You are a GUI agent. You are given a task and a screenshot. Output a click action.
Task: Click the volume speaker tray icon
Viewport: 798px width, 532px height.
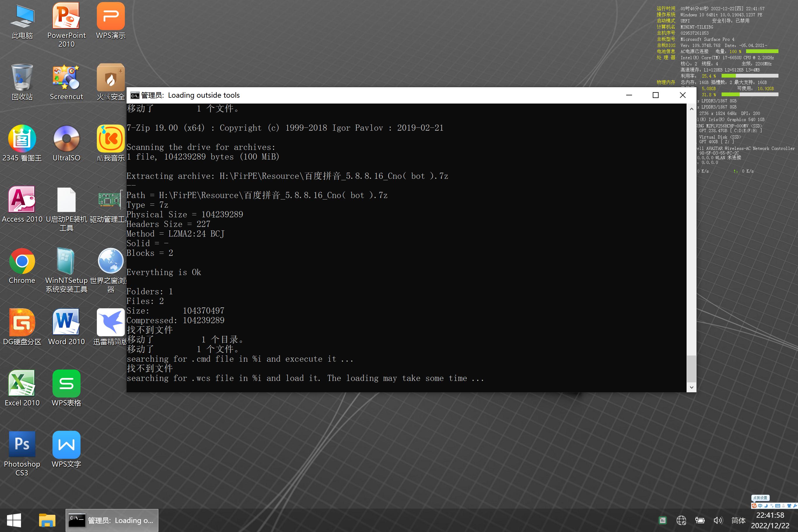(718, 520)
